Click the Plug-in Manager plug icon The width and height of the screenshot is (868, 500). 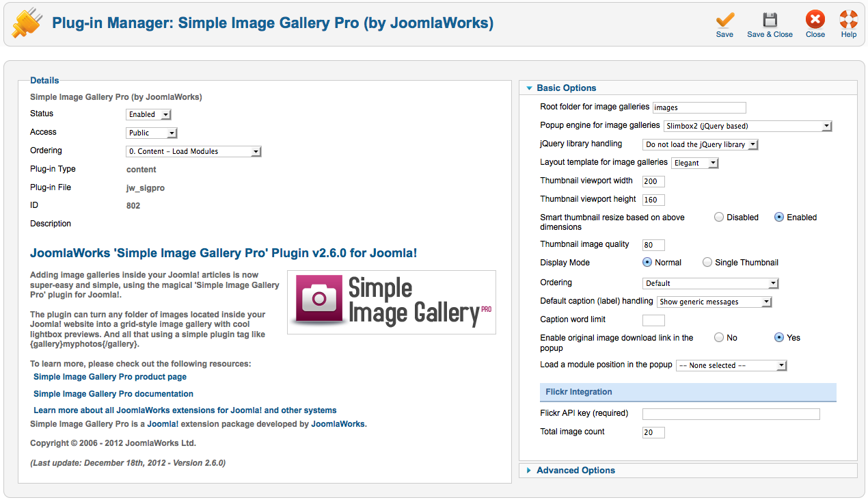(x=27, y=23)
